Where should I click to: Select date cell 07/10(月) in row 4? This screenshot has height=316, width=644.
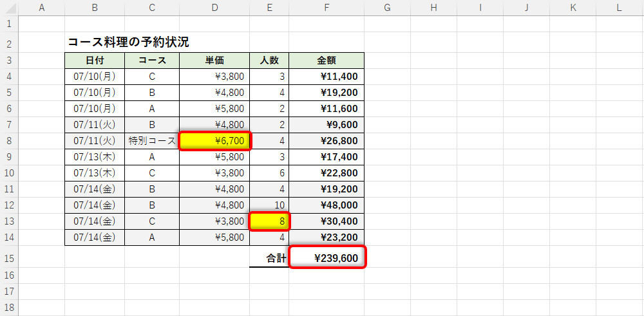[95, 77]
